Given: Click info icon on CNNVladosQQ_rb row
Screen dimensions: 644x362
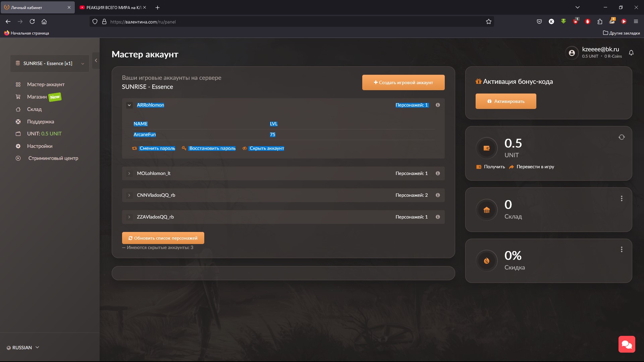Looking at the screenshot, I should click(x=438, y=195).
